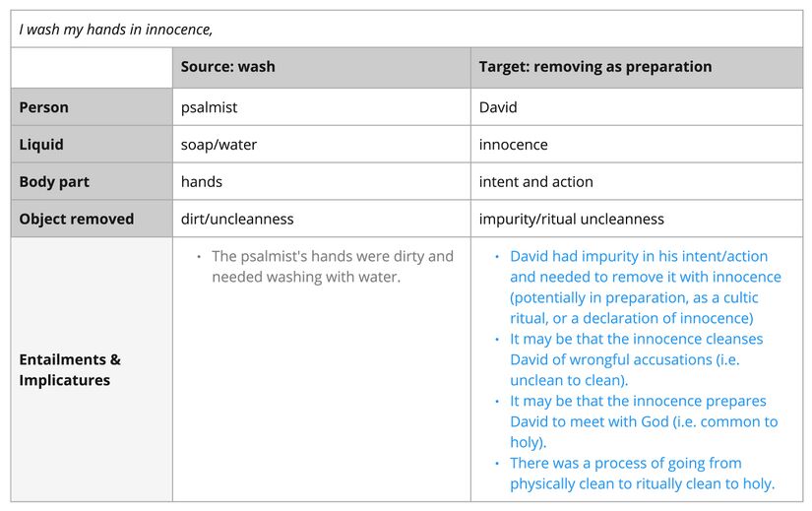
Task: Click the 'intent and action' cell
Action: (x=536, y=181)
